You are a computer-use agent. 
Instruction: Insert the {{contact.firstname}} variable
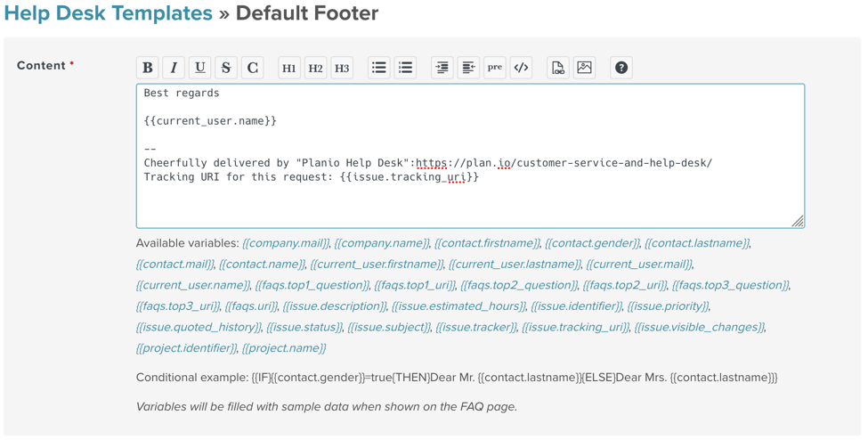(x=487, y=243)
